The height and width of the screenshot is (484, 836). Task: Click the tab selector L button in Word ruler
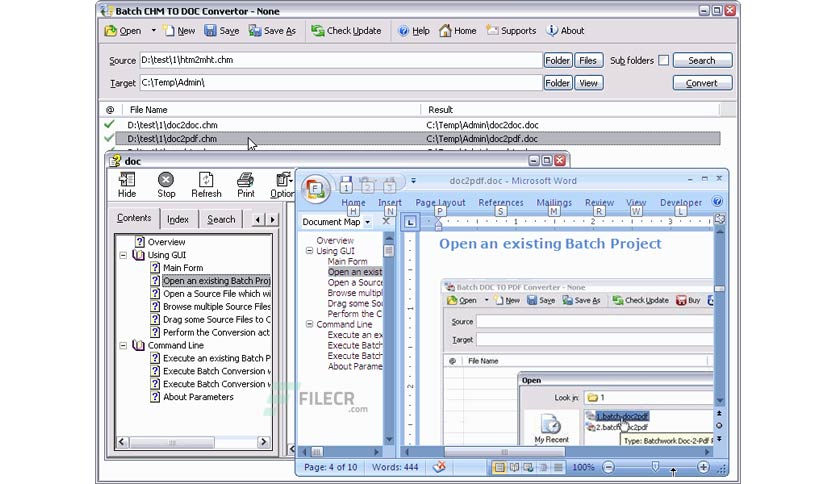tap(410, 222)
